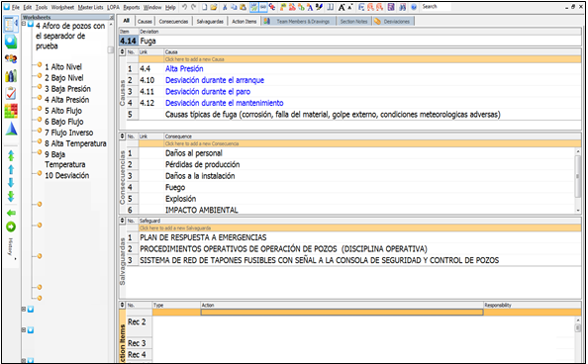The image size is (588, 364).
Task: Click the Search field in the toolbar
Action: click(x=436, y=7)
